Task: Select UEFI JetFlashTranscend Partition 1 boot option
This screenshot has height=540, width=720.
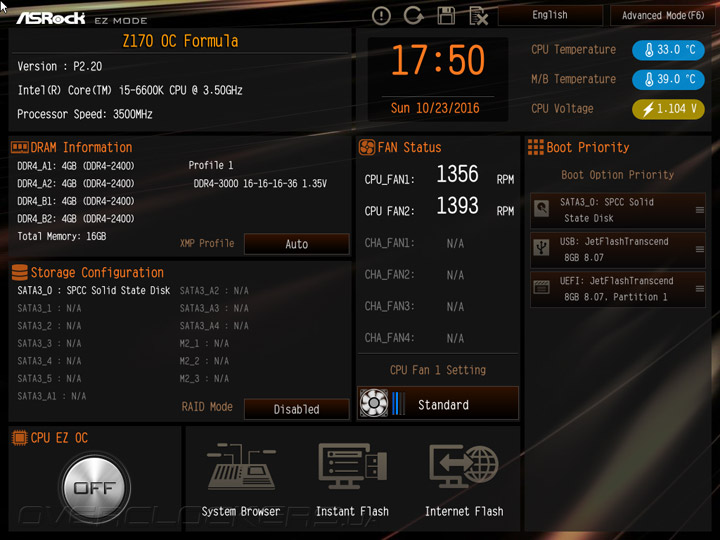Action: pos(618,289)
